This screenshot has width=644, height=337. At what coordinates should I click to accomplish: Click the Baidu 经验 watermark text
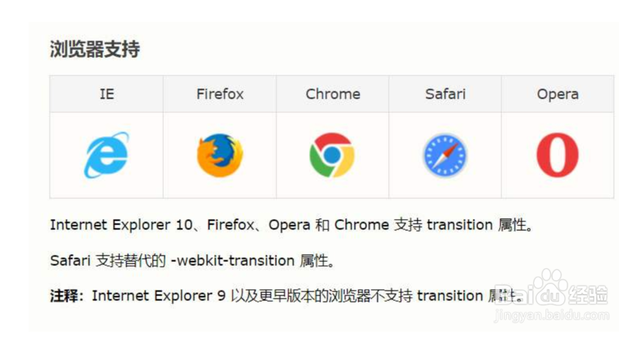tap(589, 295)
